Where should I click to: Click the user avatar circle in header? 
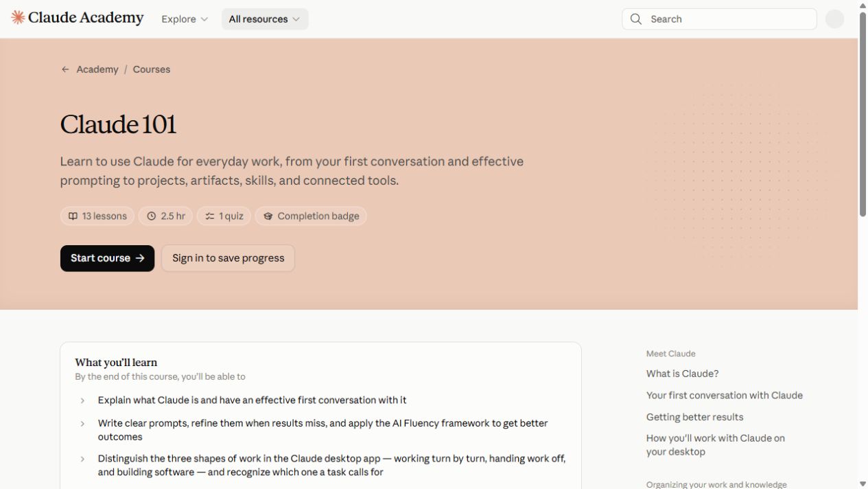pos(834,19)
